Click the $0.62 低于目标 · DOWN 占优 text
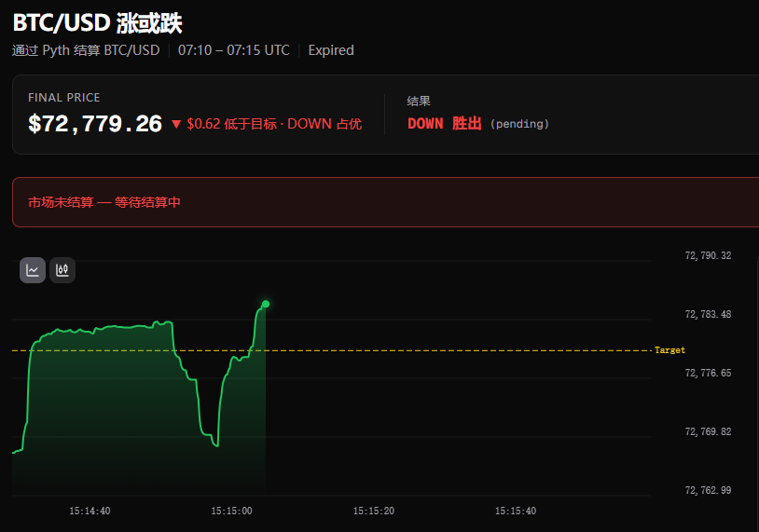Image resolution: width=759 pixels, height=532 pixels. [x=274, y=124]
